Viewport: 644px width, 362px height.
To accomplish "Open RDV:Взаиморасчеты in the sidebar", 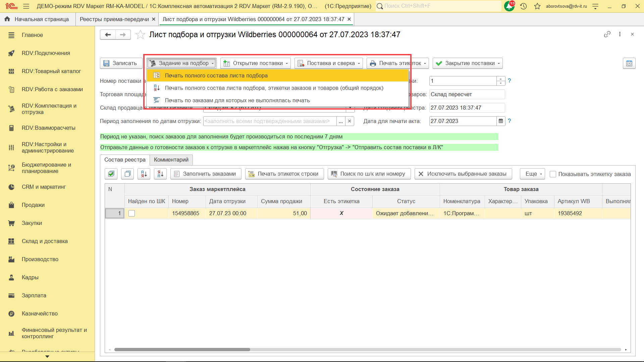I will pos(49,128).
